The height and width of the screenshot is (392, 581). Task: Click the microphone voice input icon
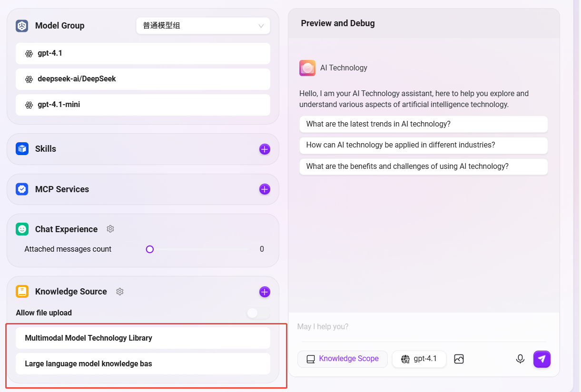(520, 359)
